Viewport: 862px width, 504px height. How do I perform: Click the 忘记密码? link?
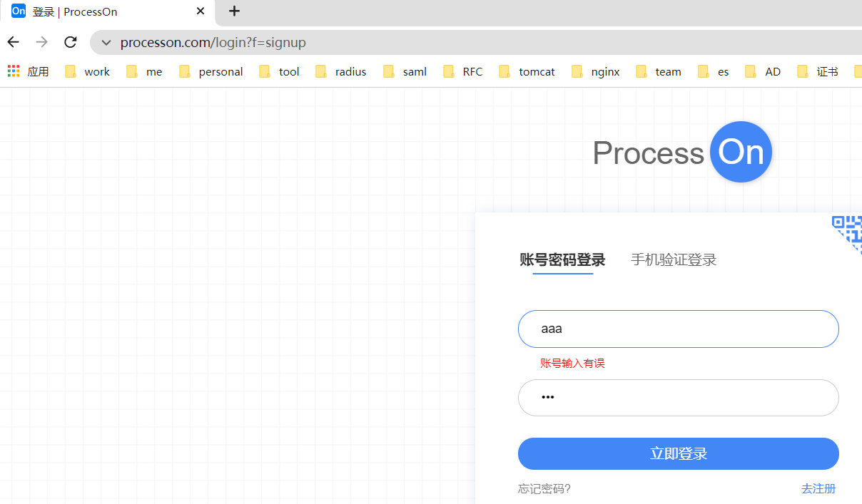pos(544,488)
